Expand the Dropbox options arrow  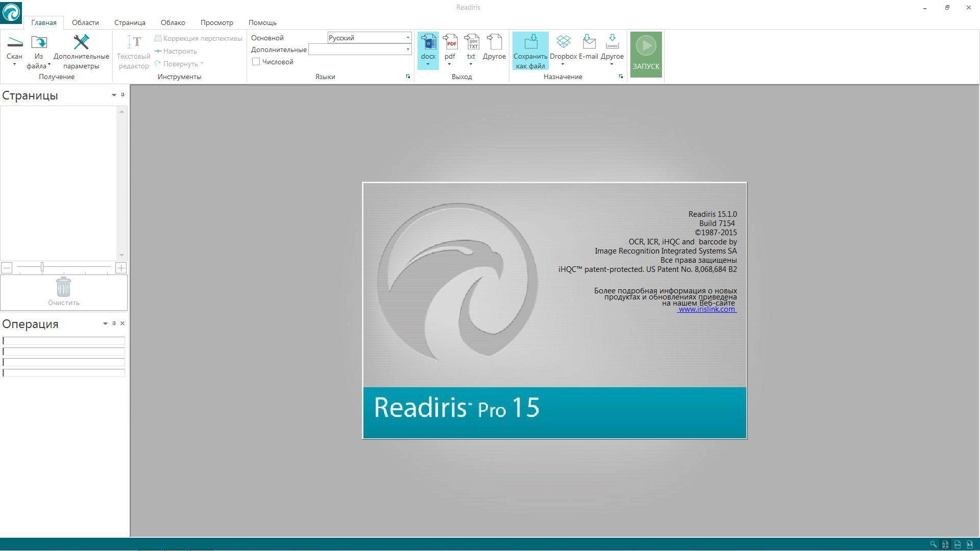[562, 64]
